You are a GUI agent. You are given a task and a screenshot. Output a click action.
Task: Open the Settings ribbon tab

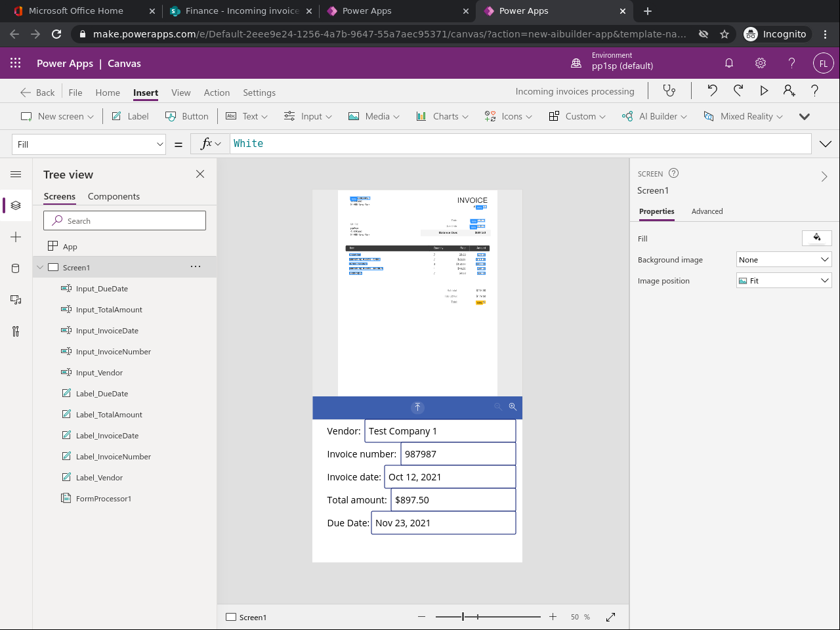[259, 93]
